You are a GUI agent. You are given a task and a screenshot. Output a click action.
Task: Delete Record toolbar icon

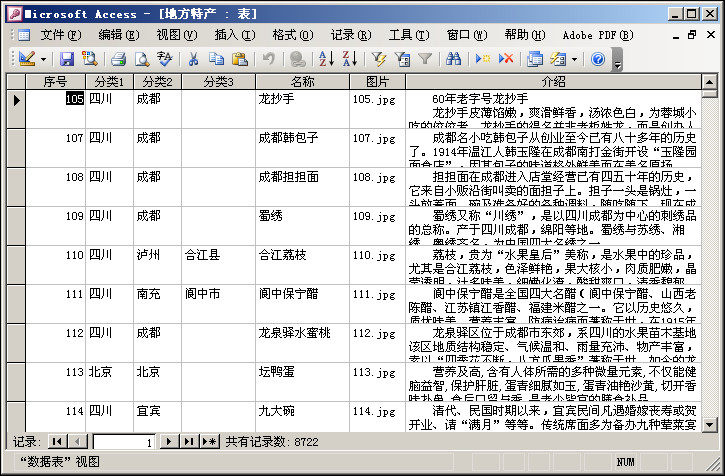(x=506, y=59)
